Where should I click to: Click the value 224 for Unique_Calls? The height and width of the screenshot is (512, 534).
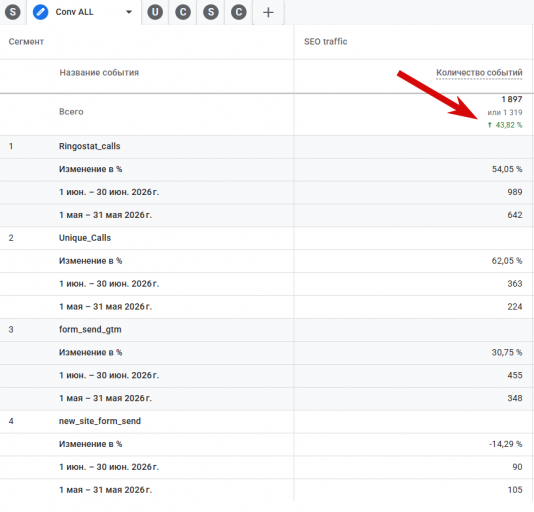(x=515, y=307)
